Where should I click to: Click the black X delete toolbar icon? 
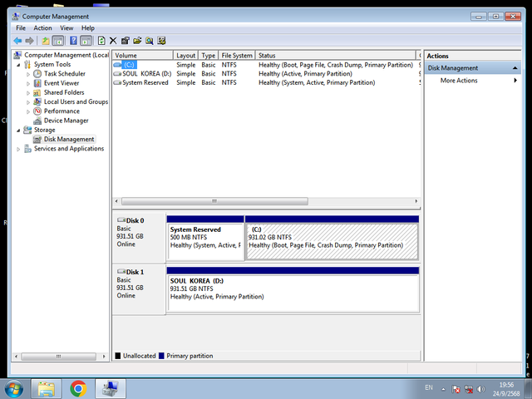tap(113, 41)
